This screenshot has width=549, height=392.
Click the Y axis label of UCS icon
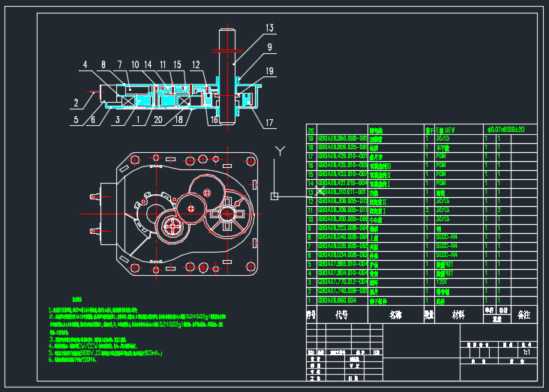(x=280, y=151)
